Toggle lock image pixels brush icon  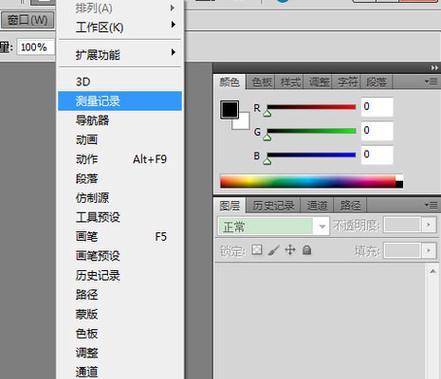click(x=274, y=250)
